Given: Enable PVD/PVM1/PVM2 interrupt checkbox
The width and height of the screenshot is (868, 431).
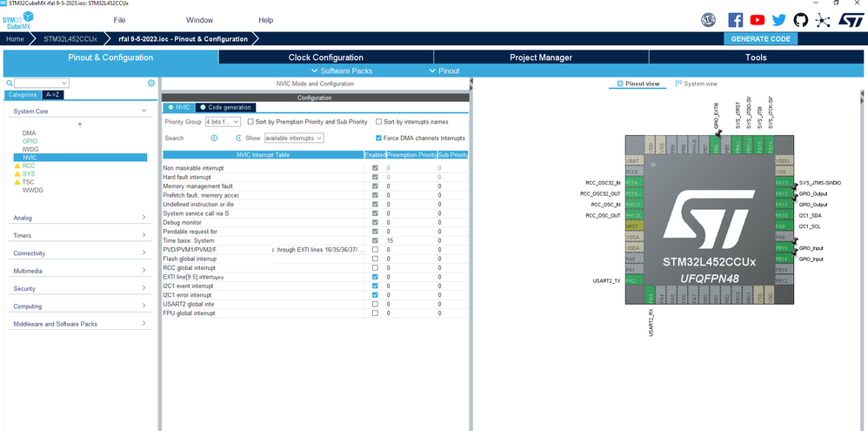Looking at the screenshot, I should pos(376,250).
